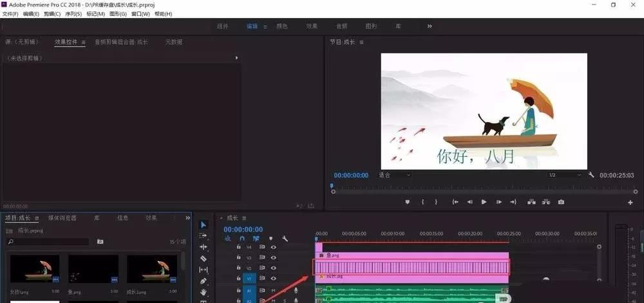Click Export frame icon in Effect Controls

(x=311, y=206)
